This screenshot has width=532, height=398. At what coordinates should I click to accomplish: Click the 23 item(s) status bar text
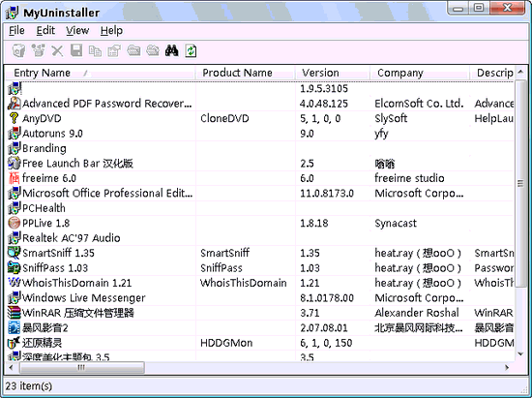point(28,385)
